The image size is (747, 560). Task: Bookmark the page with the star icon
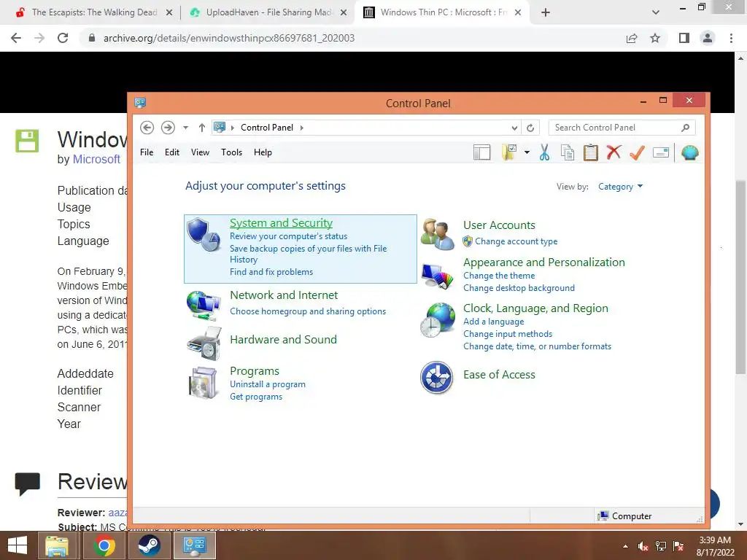click(656, 38)
